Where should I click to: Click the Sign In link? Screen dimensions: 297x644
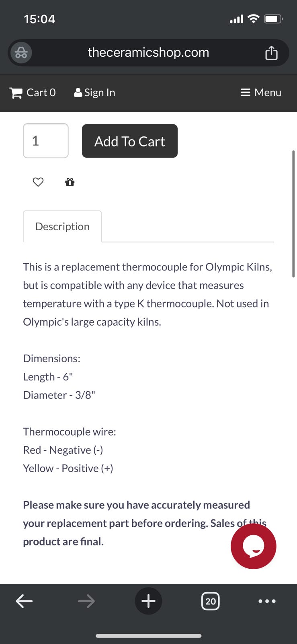coord(95,93)
